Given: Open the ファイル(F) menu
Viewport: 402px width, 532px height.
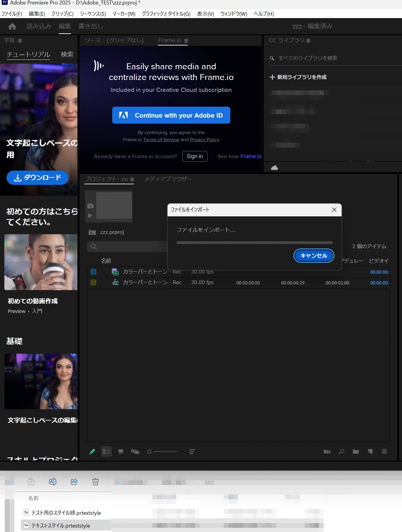Looking at the screenshot, I should [x=12, y=14].
